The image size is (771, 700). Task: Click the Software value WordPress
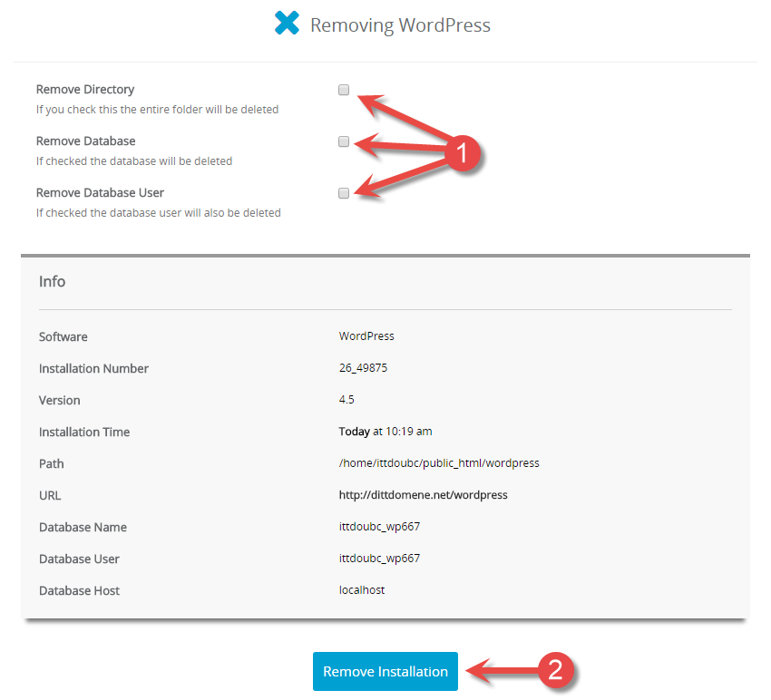[366, 336]
